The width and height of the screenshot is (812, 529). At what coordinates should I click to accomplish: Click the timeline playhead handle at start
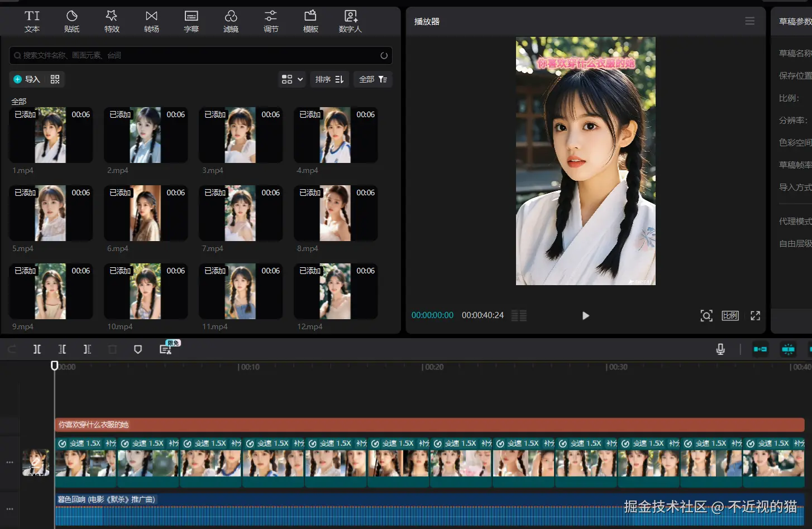pos(55,366)
